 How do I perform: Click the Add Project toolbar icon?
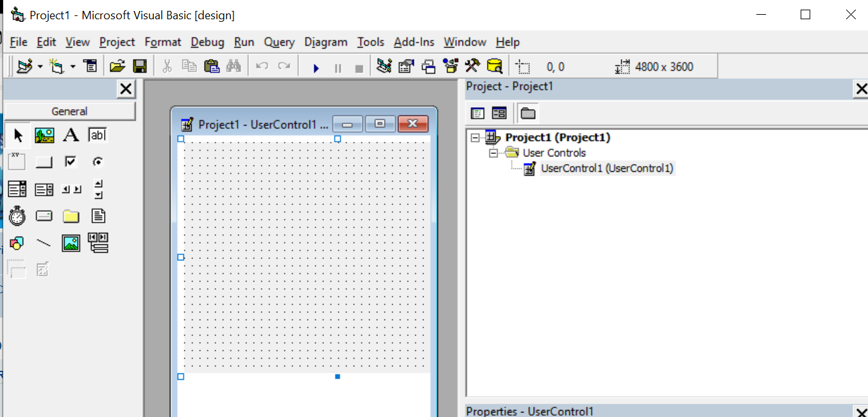click(x=25, y=66)
